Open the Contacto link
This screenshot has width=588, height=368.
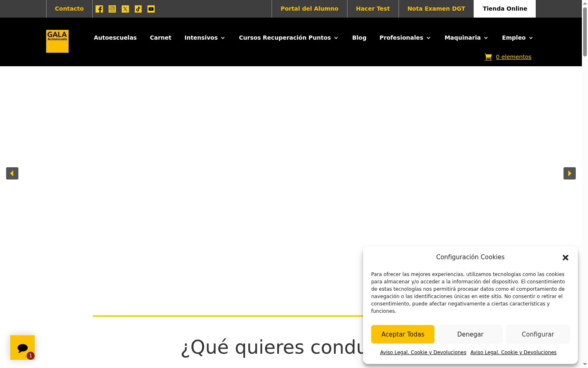point(69,9)
